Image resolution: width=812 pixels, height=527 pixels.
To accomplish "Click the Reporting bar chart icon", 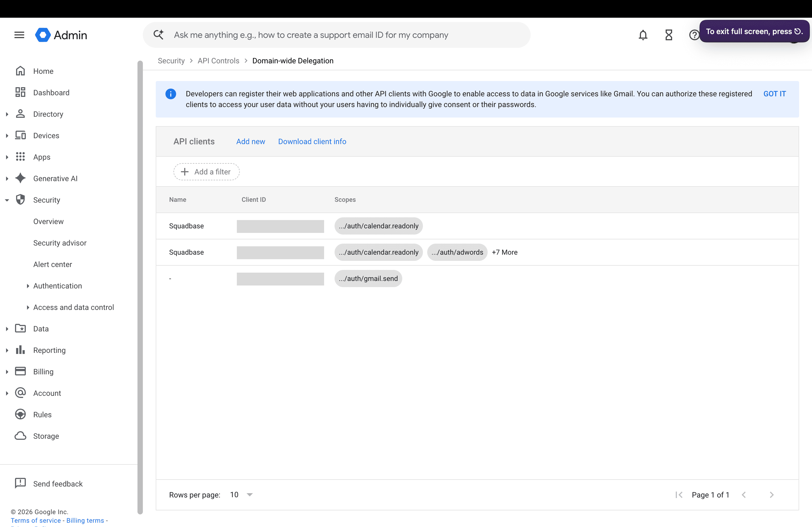I will pyautogui.click(x=20, y=350).
